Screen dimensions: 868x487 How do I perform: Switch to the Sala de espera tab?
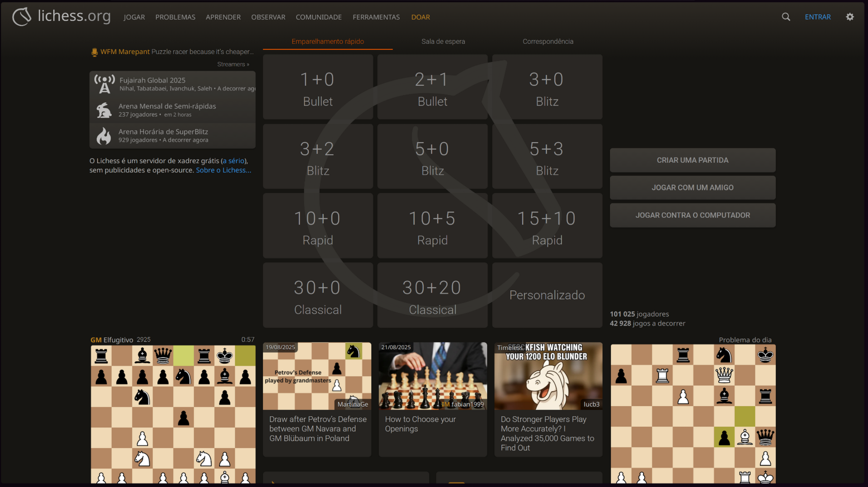coord(443,41)
